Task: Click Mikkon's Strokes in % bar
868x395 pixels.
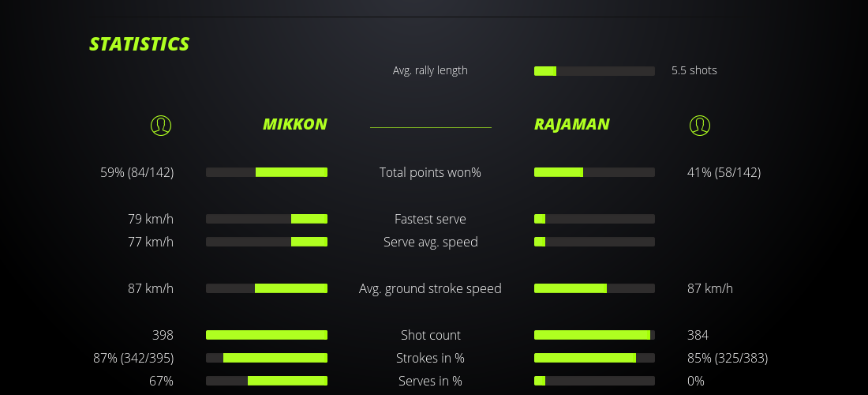Action: tap(267, 358)
